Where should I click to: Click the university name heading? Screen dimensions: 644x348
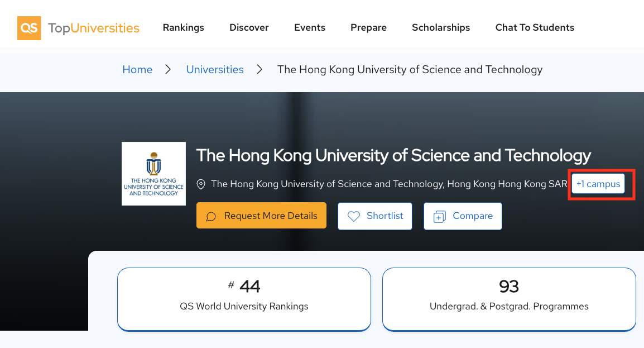(393, 155)
